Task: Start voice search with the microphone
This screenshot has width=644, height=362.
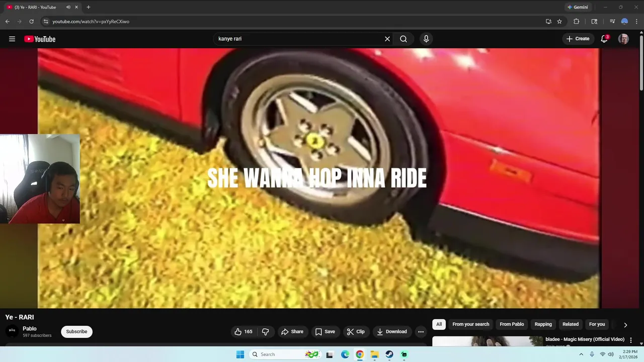Action: [x=426, y=39]
